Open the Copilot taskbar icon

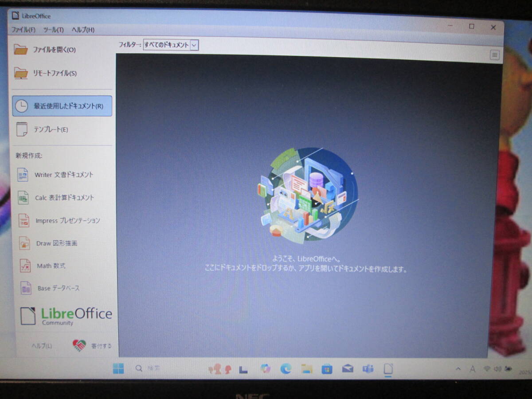coord(266,368)
